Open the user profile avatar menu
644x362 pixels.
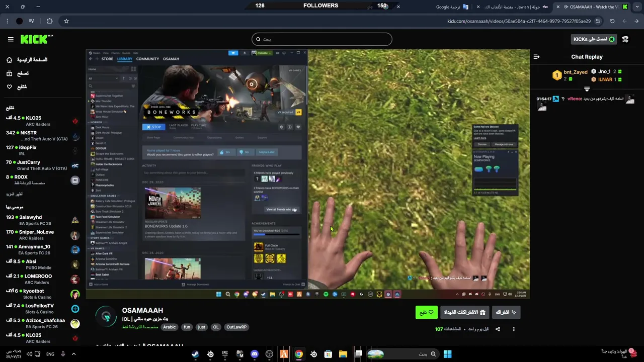click(x=625, y=39)
